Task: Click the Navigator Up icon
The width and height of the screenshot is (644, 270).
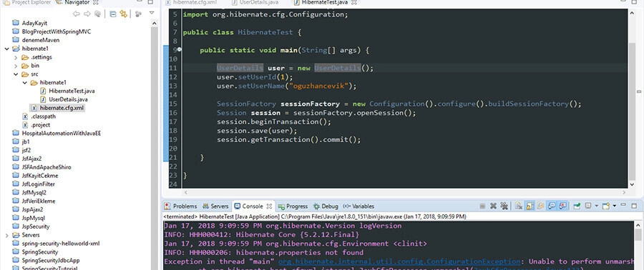Action: (98, 14)
